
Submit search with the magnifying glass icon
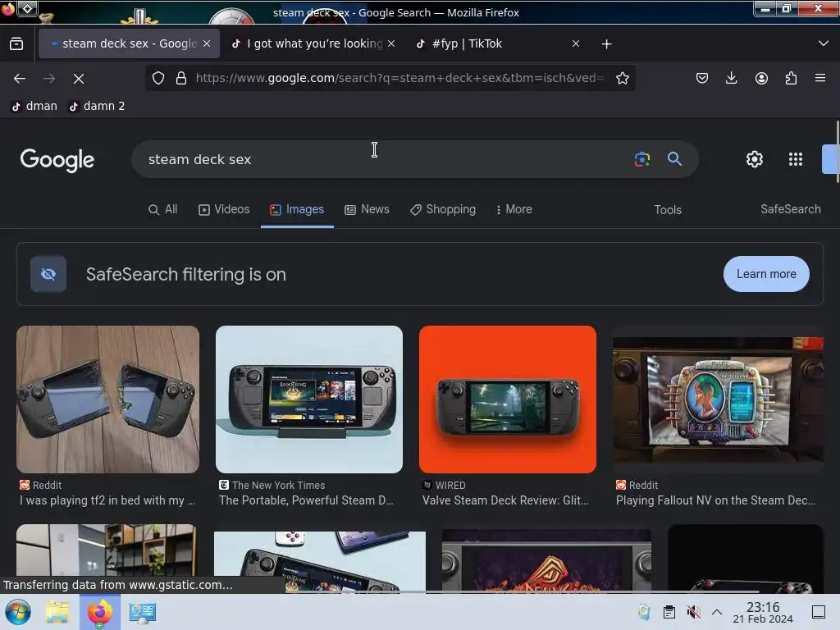[x=674, y=158]
